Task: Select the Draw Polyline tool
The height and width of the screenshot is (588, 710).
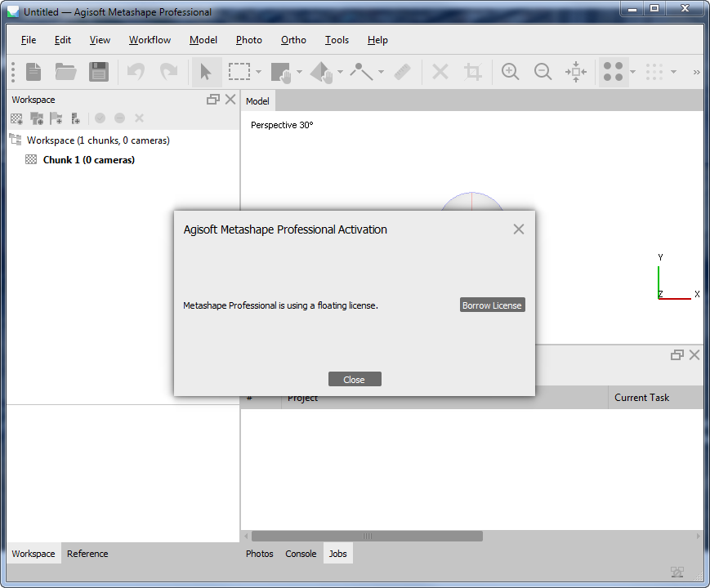Action: (362, 72)
